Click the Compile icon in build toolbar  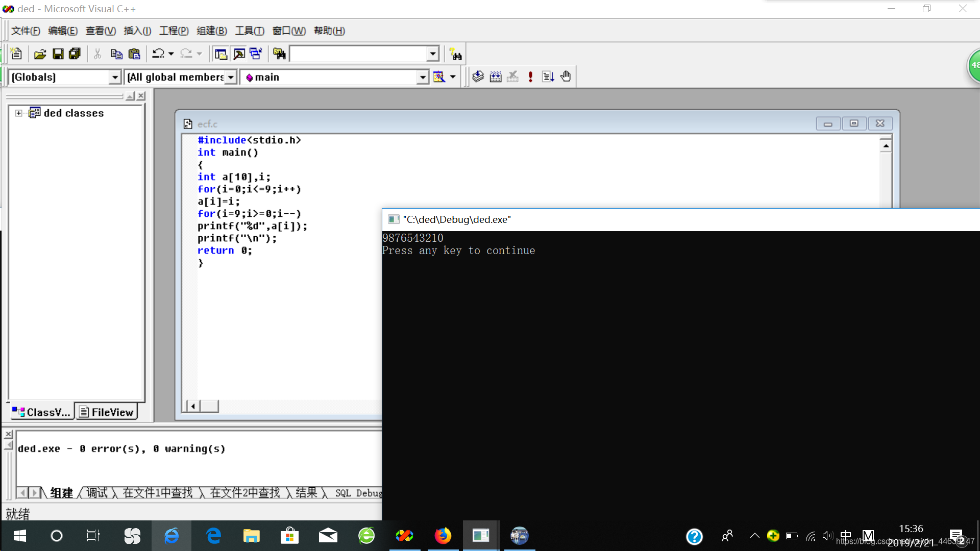(478, 77)
